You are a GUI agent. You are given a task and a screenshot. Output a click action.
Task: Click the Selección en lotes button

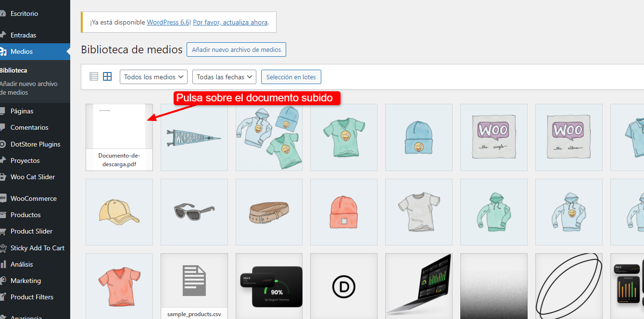point(291,77)
